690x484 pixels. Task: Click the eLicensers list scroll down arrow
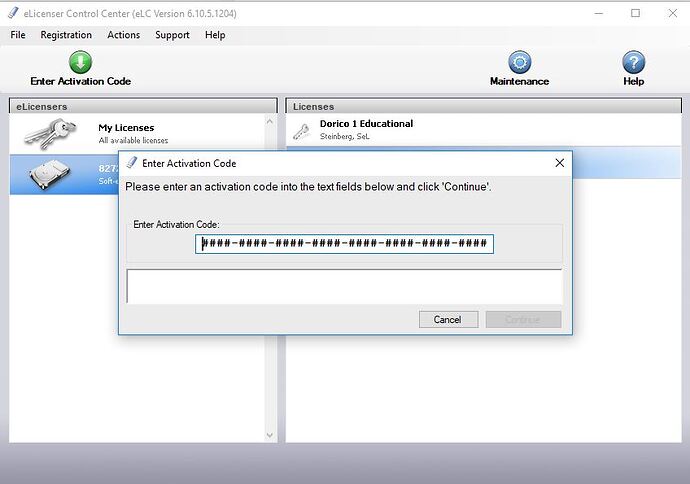tap(270, 435)
